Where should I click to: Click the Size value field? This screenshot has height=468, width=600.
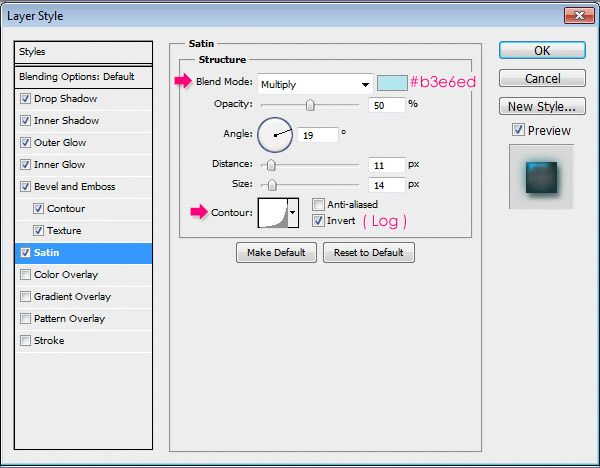pos(386,185)
